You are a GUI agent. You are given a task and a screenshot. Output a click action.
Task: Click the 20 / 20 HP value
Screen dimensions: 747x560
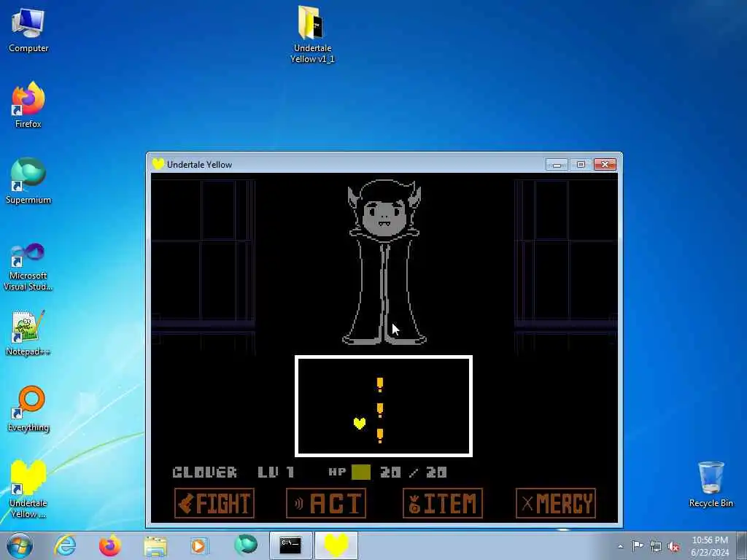click(414, 472)
